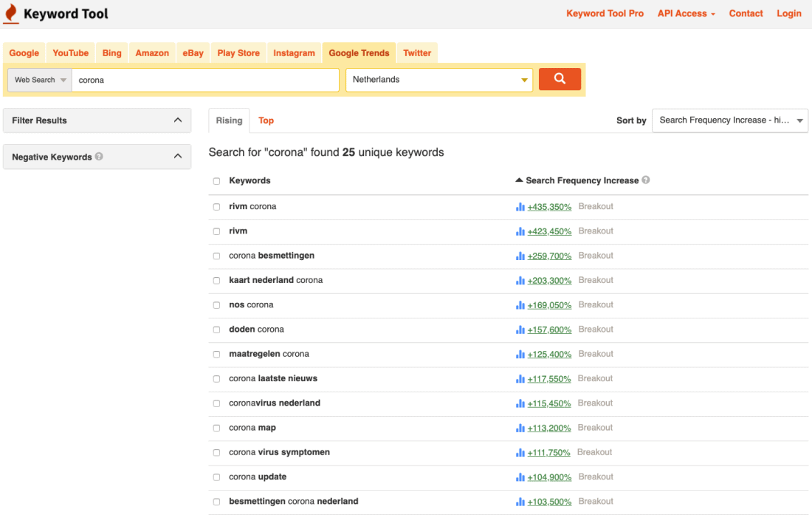Click the +113,200% link
This screenshot has width=812, height=515.
point(549,428)
